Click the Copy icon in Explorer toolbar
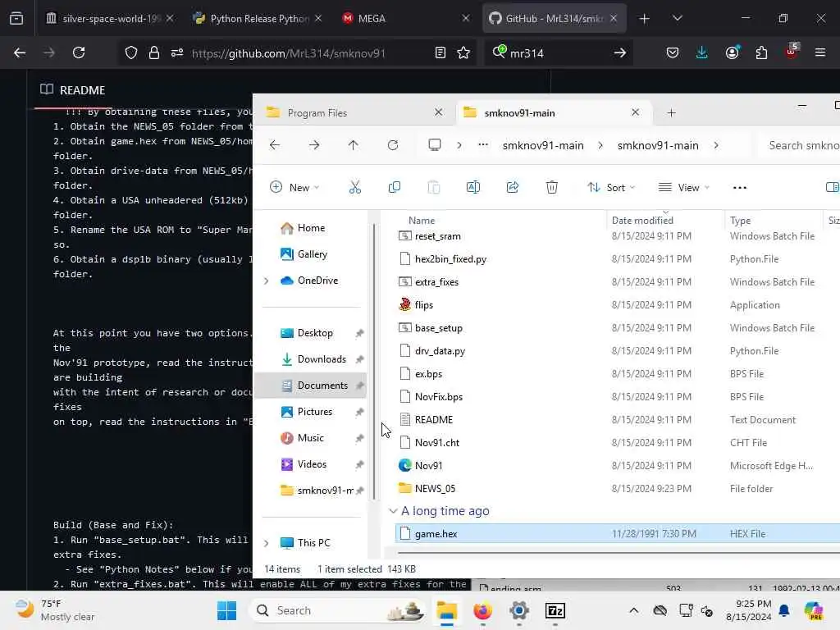The width and height of the screenshot is (840, 630). [395, 187]
